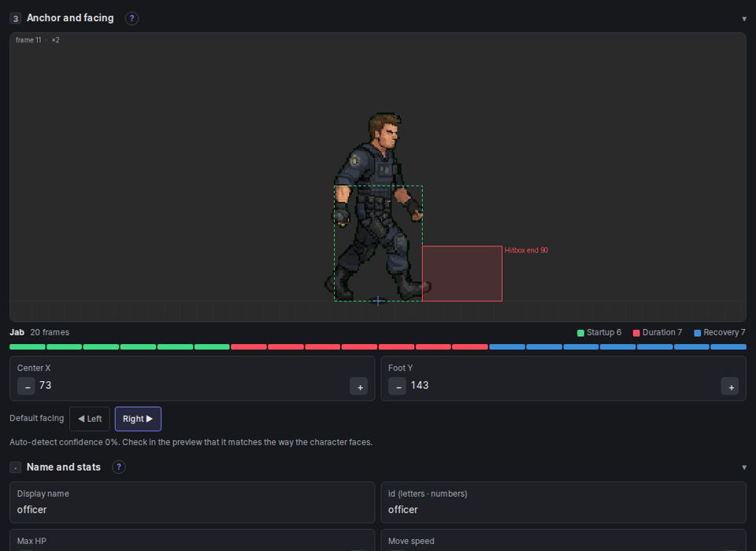Set default facing to Right
The image size is (756, 551).
tap(138, 419)
